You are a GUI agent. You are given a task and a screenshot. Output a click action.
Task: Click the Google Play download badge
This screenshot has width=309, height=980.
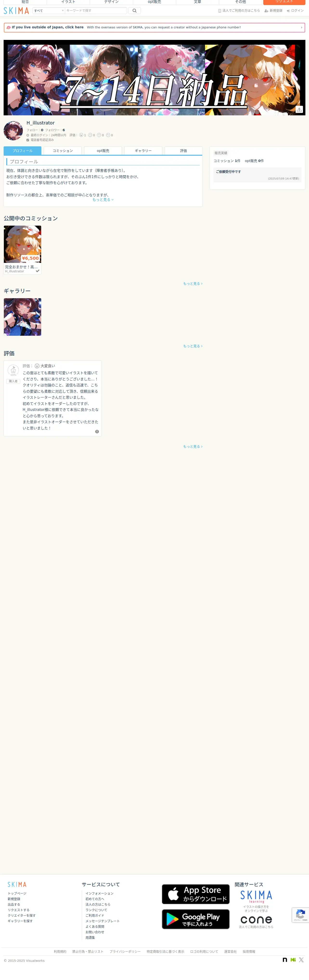196,919
